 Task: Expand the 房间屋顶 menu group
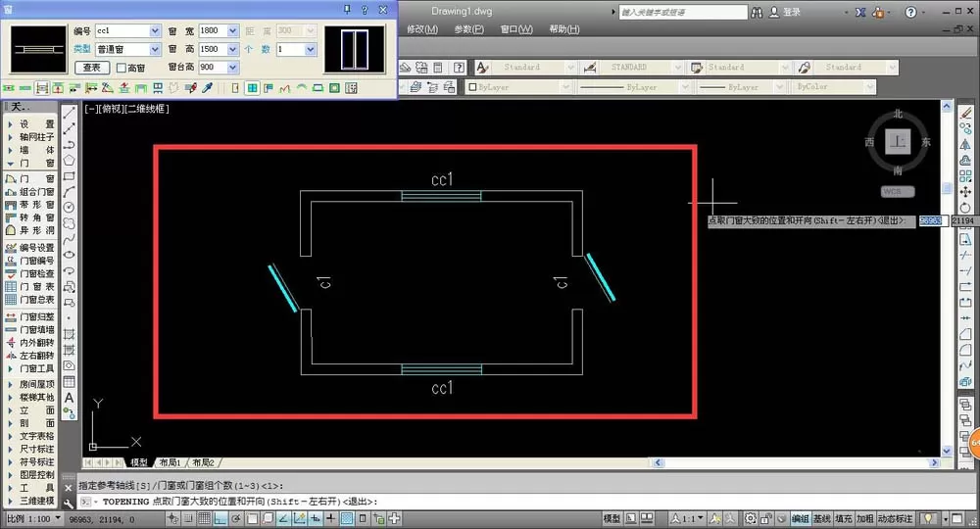pos(30,384)
